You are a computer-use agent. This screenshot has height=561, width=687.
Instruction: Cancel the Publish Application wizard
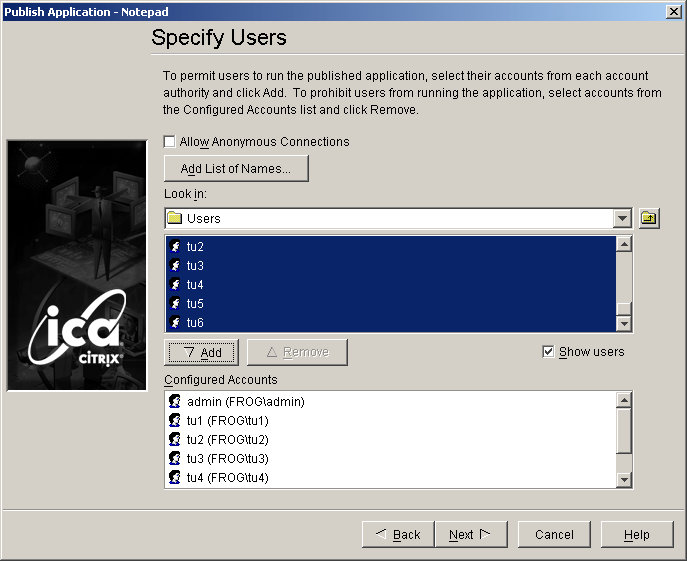(554, 534)
